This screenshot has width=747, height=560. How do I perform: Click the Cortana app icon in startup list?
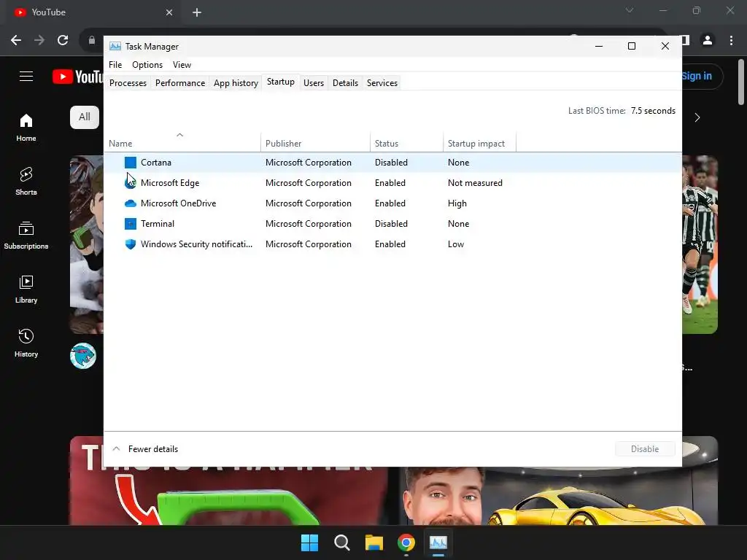point(130,163)
